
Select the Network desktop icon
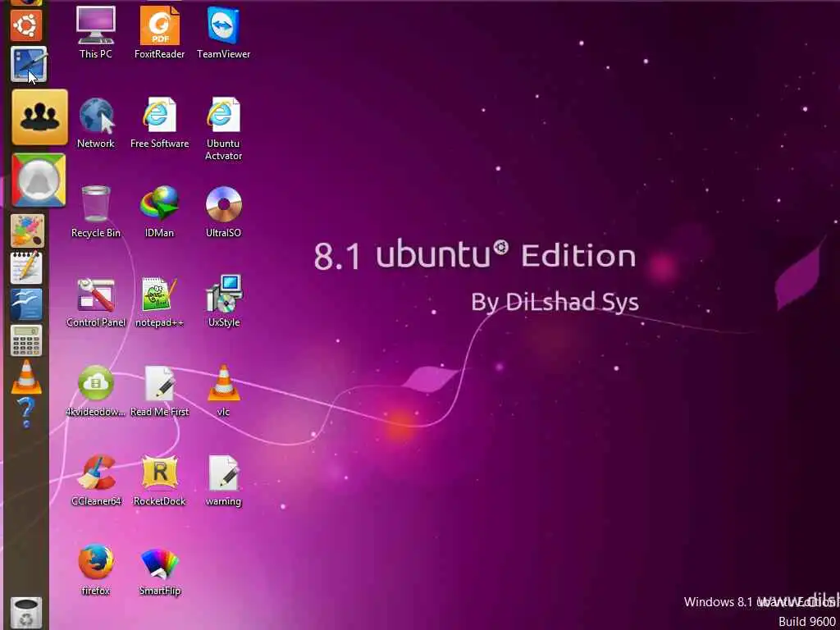95,123
